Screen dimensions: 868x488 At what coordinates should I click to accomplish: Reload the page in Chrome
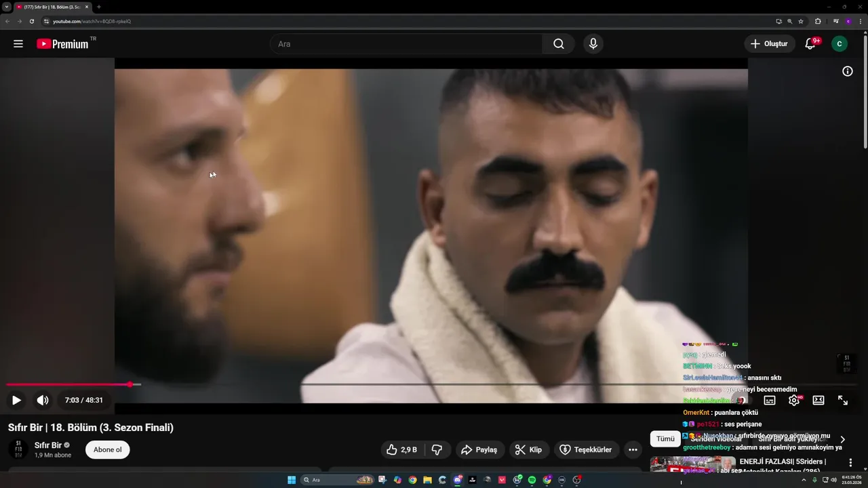31,21
